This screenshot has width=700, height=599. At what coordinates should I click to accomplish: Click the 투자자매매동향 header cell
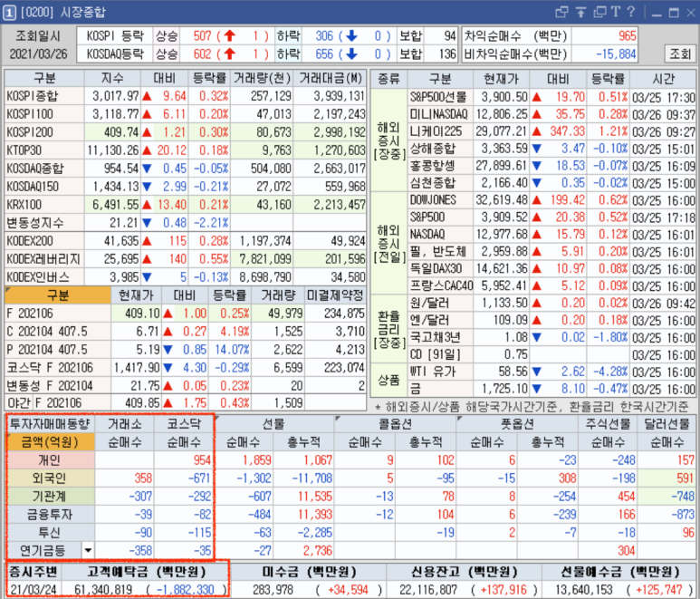pos(50,424)
